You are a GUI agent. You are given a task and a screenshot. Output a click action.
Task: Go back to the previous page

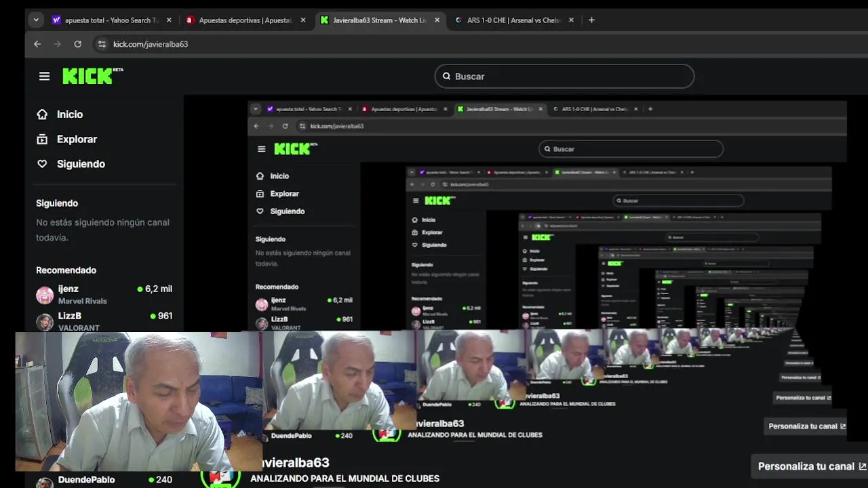point(37,44)
